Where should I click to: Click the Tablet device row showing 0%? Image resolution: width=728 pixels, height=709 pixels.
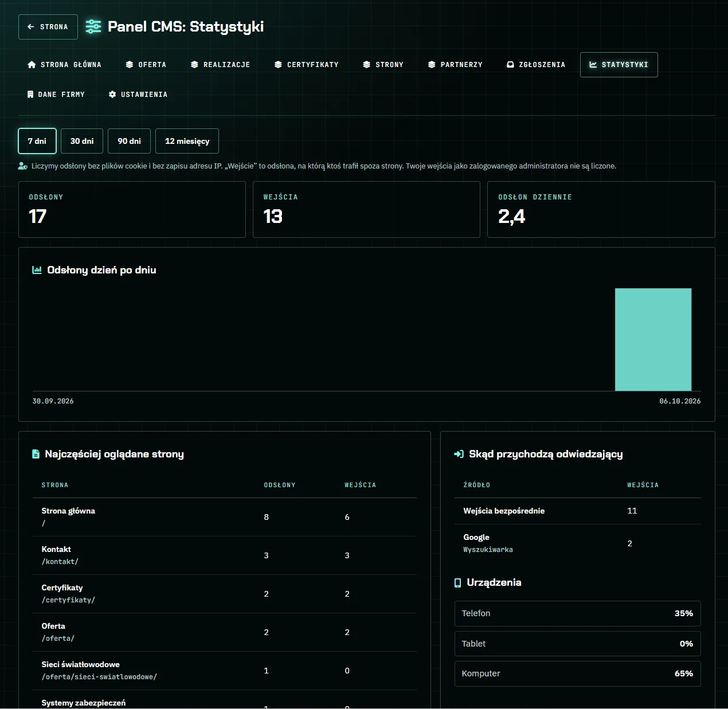click(x=578, y=644)
